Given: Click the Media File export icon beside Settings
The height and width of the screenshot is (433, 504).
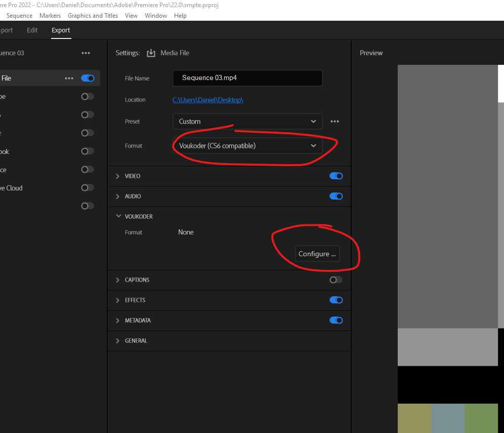Looking at the screenshot, I should pos(151,53).
